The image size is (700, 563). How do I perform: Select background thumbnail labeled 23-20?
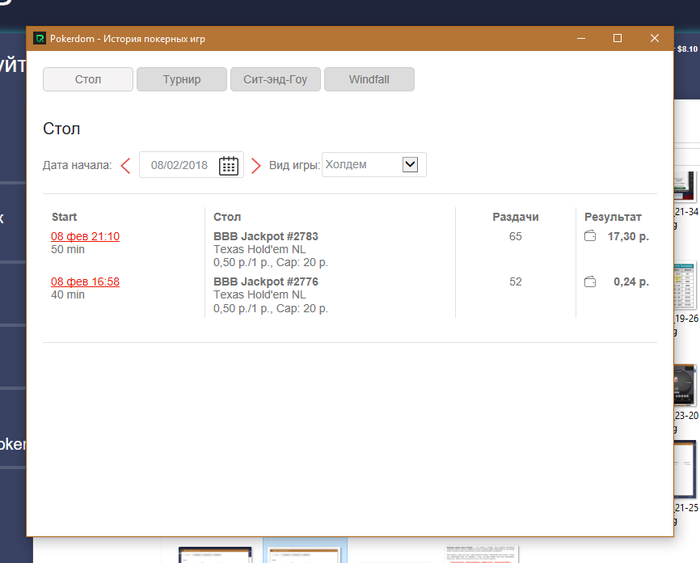[686, 385]
